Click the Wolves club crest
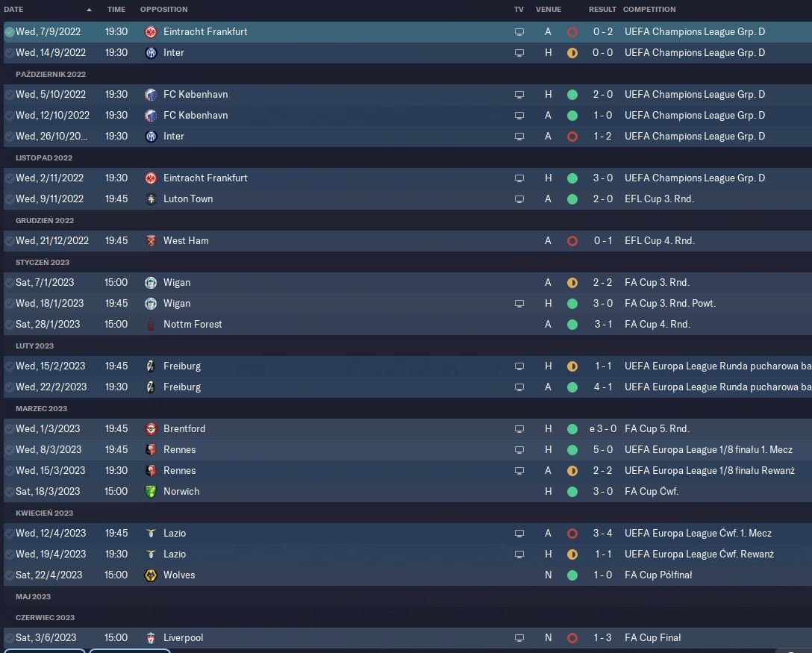The height and width of the screenshot is (653, 812). pos(151,575)
